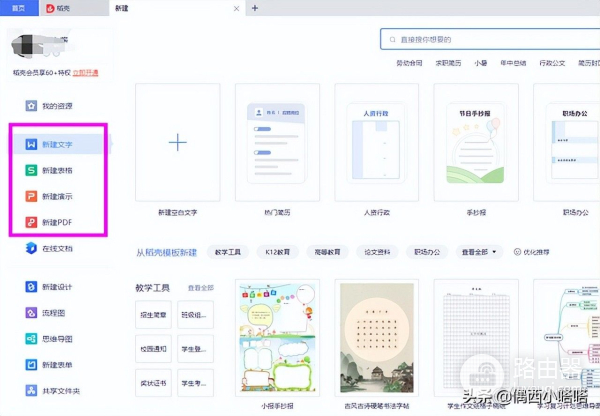Click the 行政公文 search suggestion
The width and height of the screenshot is (600, 416).
tap(552, 63)
